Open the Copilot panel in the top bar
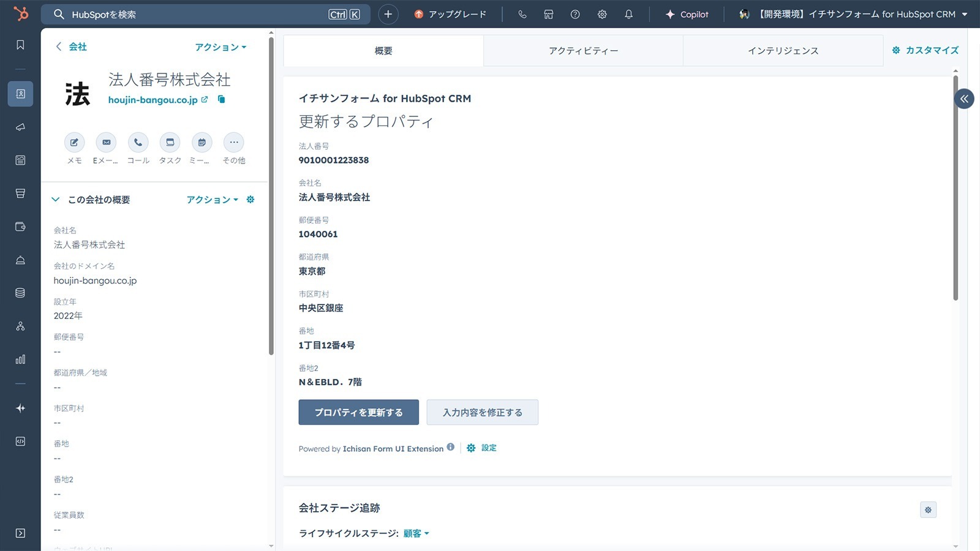The height and width of the screenshot is (551, 980). click(687, 14)
